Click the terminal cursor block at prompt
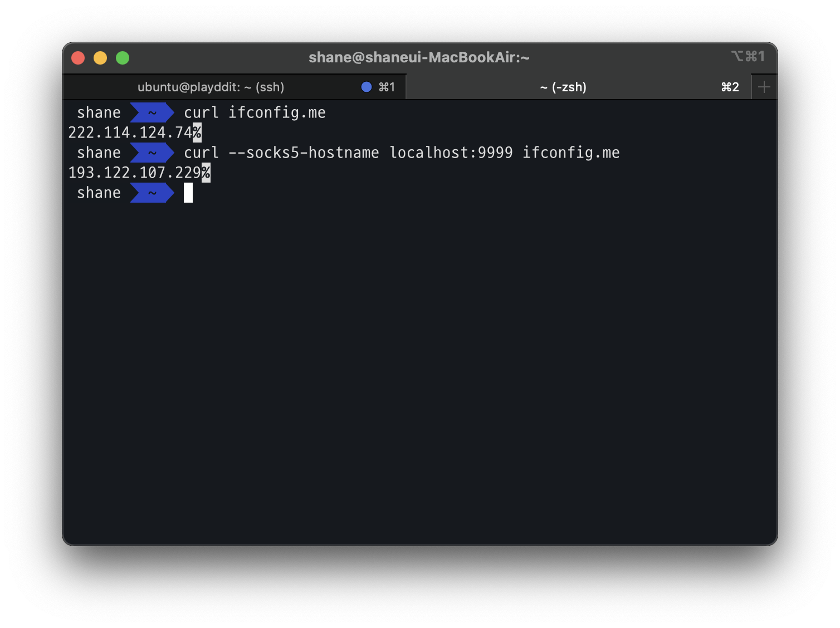The width and height of the screenshot is (840, 628). [188, 193]
